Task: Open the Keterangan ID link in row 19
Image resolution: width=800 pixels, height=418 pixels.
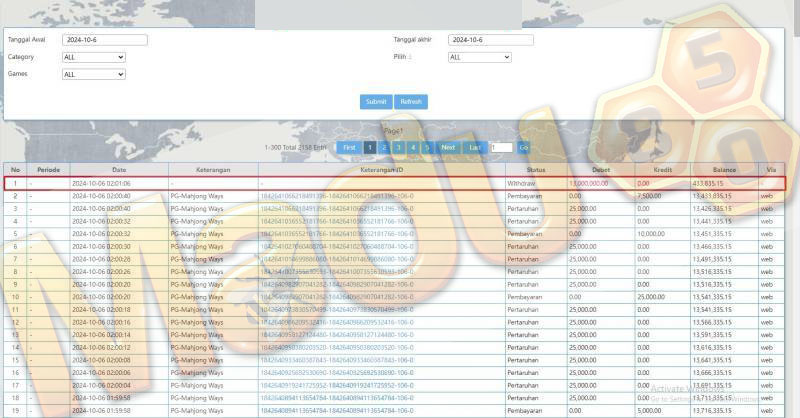Action: coord(337,410)
